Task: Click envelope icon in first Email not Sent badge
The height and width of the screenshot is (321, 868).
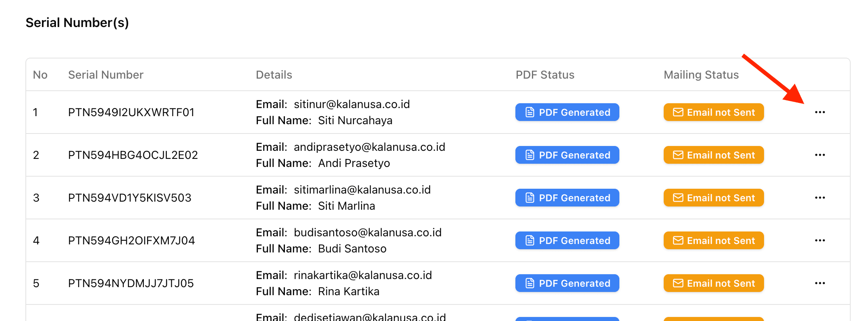Action: pyautogui.click(x=678, y=112)
